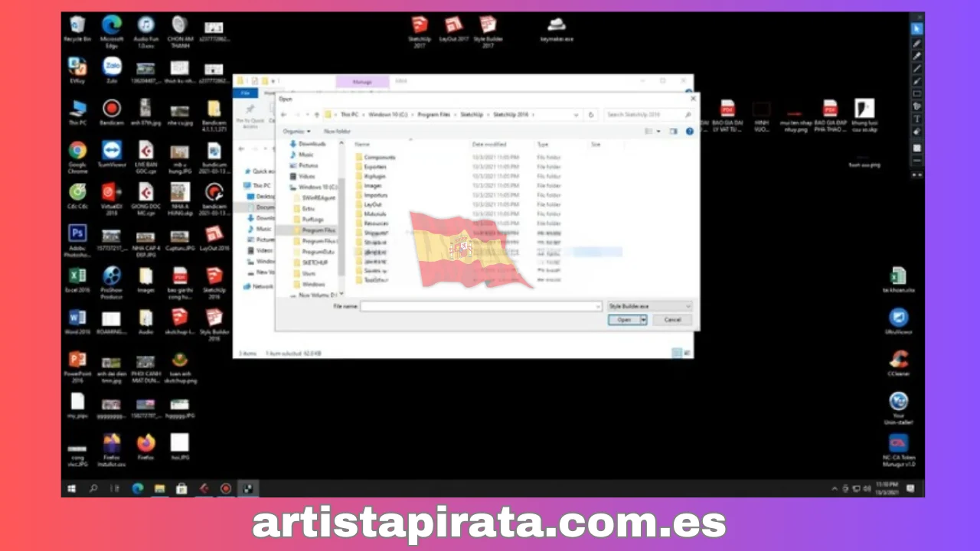
Task: Open the Firefox desktop shortcut
Action: click(145, 447)
